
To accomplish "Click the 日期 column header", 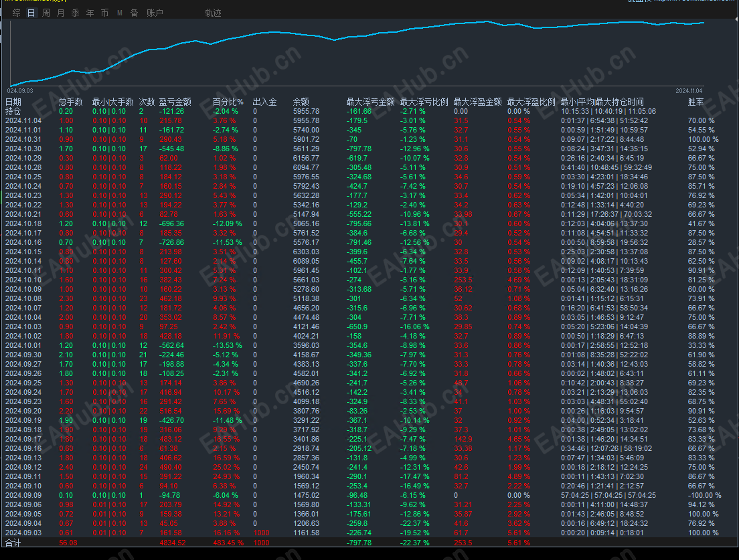I will point(13,102).
